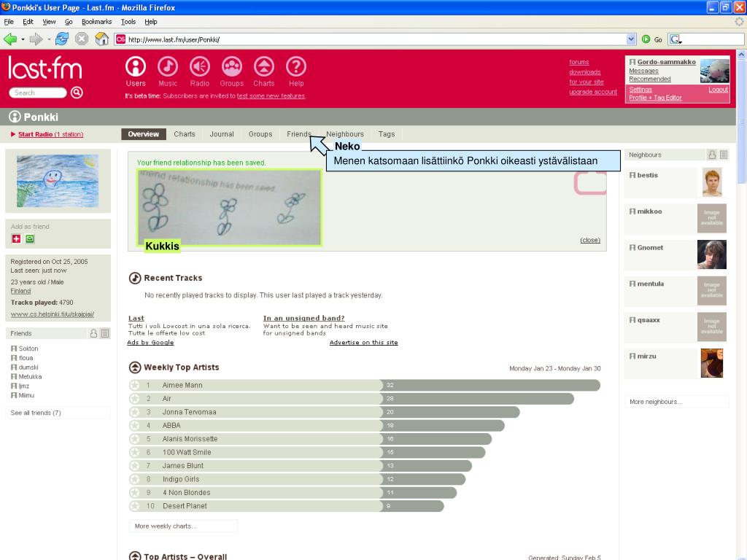Go to the Firefox Home icon

point(102,39)
